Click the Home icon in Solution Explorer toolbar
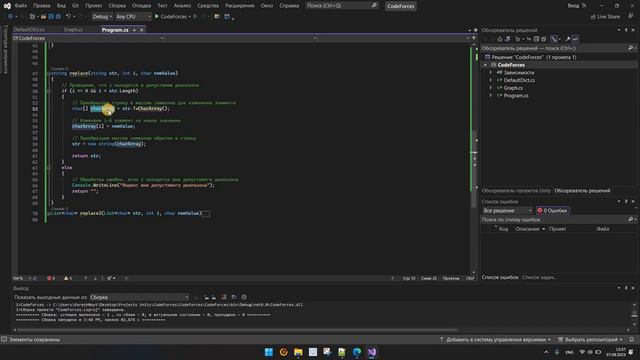The height and width of the screenshot is (360, 640). [x=500, y=39]
